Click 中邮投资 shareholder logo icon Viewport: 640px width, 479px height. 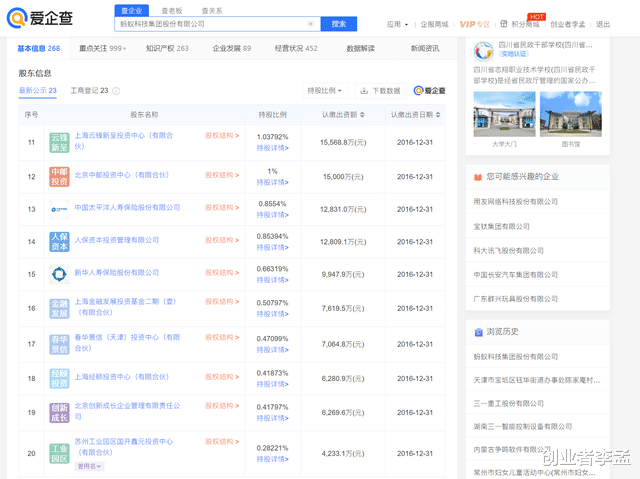[59, 177]
